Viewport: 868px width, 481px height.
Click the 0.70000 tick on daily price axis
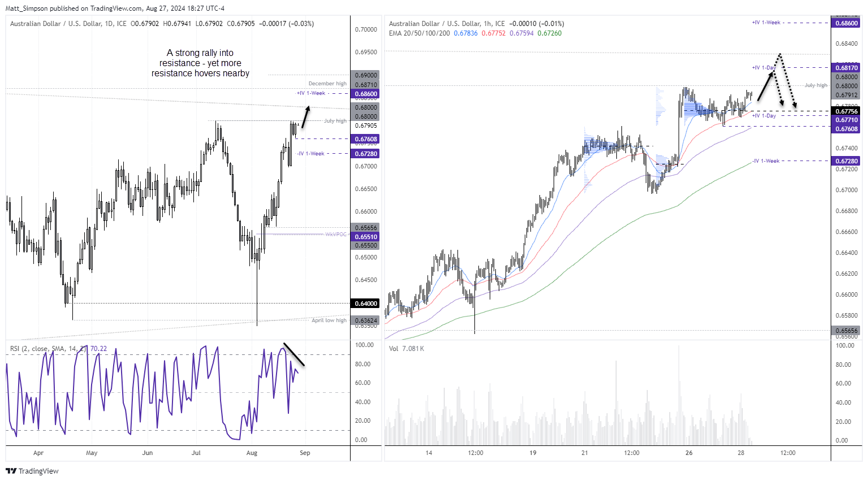[366, 29]
